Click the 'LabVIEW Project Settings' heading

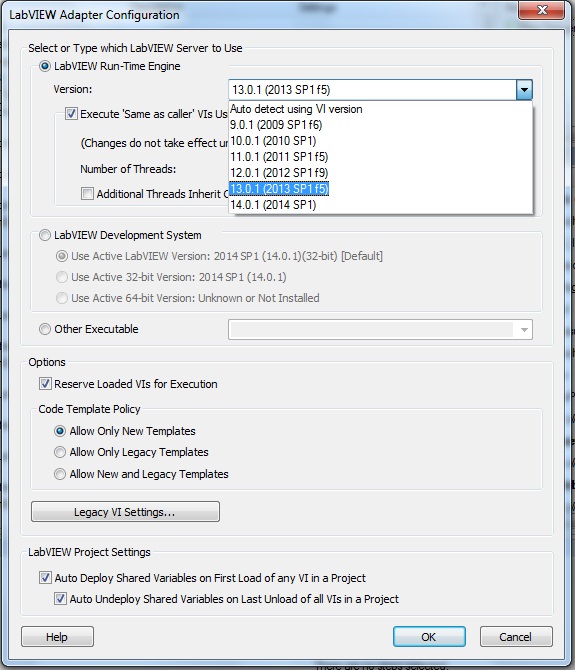coord(89,552)
